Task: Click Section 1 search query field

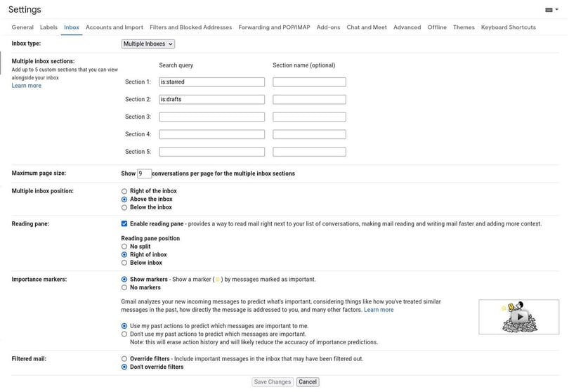Action: [x=212, y=82]
